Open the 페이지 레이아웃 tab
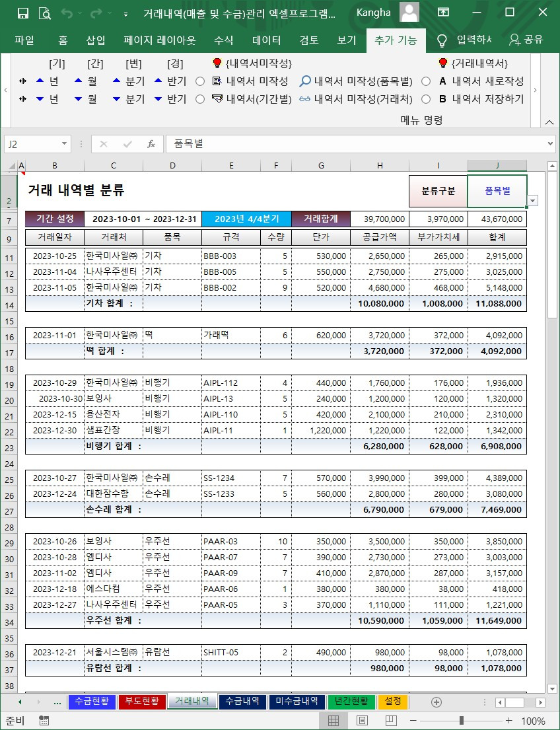This screenshot has height=730, width=560. point(159,40)
